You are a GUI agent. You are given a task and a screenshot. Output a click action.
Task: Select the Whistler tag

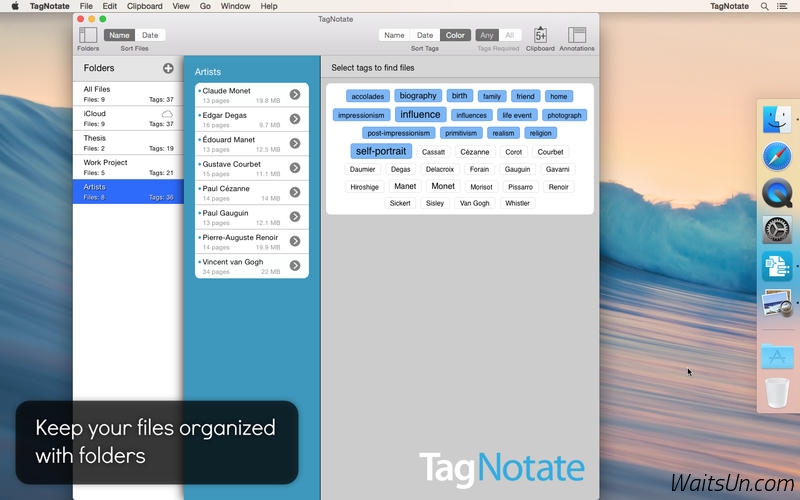point(517,203)
